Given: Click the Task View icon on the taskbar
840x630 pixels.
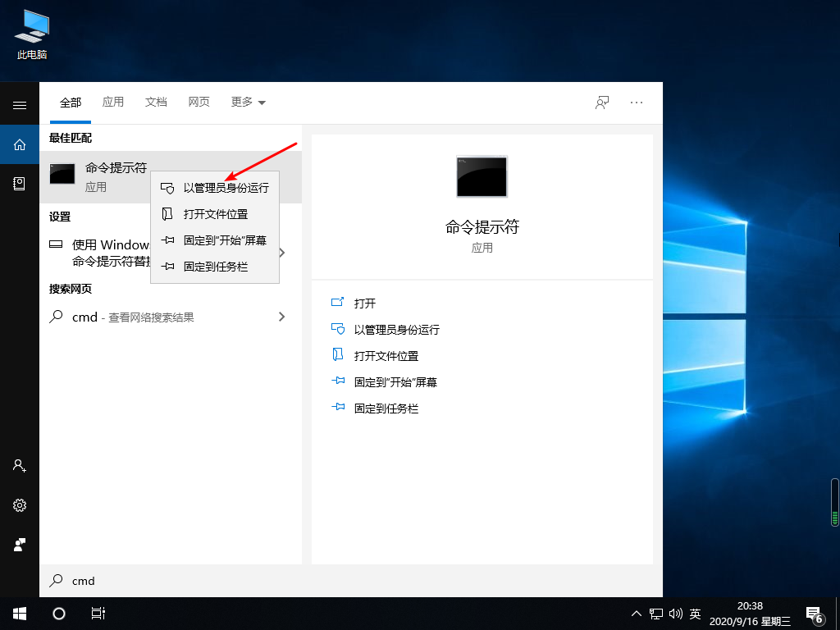Looking at the screenshot, I should point(98,613).
